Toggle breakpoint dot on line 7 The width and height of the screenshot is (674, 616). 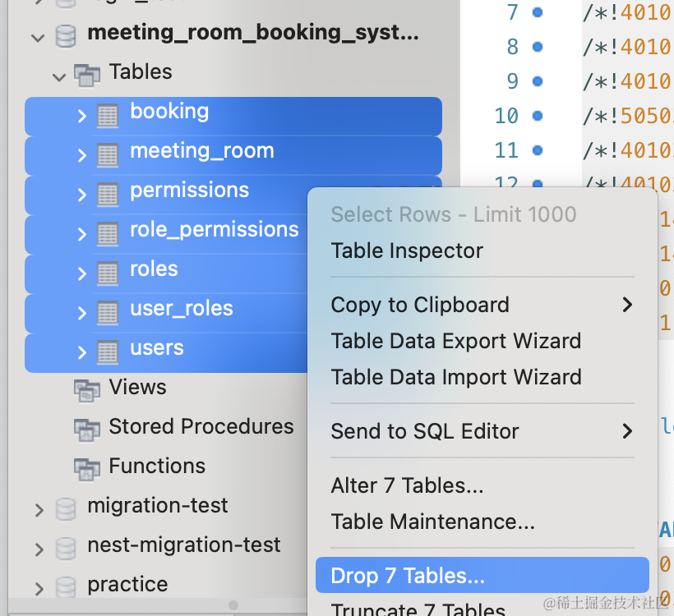(x=538, y=12)
